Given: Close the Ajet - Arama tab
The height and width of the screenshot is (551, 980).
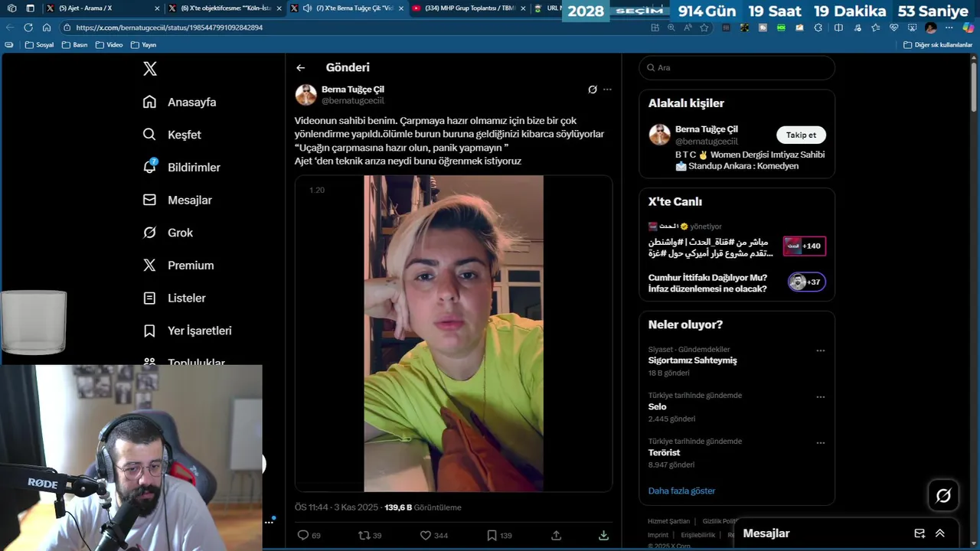Looking at the screenshot, I should pos(157,8).
